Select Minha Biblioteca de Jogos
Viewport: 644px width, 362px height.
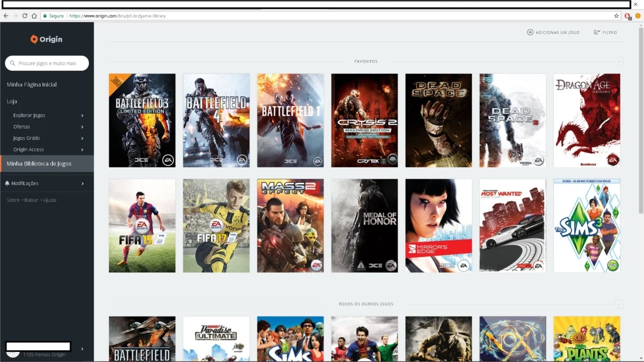tap(47, 164)
